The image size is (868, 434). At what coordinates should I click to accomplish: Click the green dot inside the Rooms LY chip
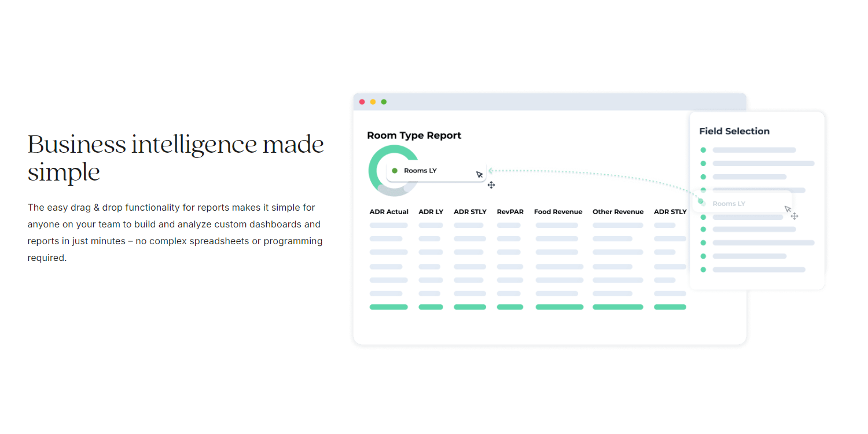pyautogui.click(x=395, y=171)
